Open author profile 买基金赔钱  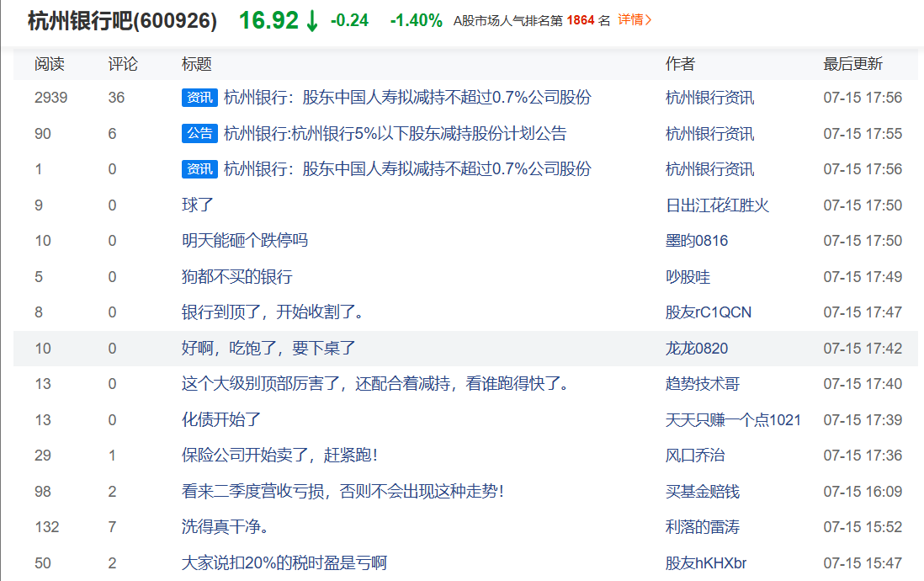(703, 492)
